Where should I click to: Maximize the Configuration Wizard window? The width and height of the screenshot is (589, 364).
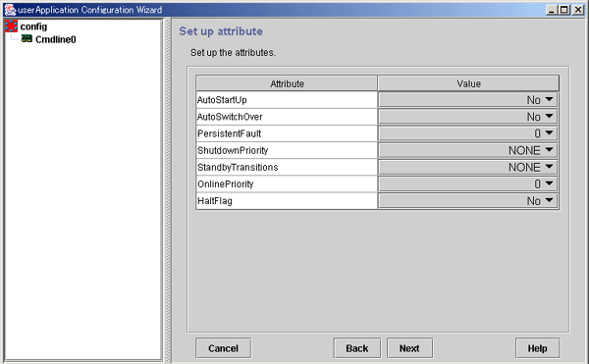coord(564,10)
